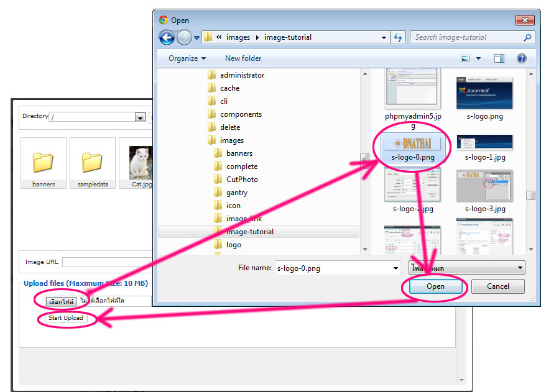The width and height of the screenshot is (541, 392).
Task: Click the New folder toolbar item
Action: click(x=243, y=58)
